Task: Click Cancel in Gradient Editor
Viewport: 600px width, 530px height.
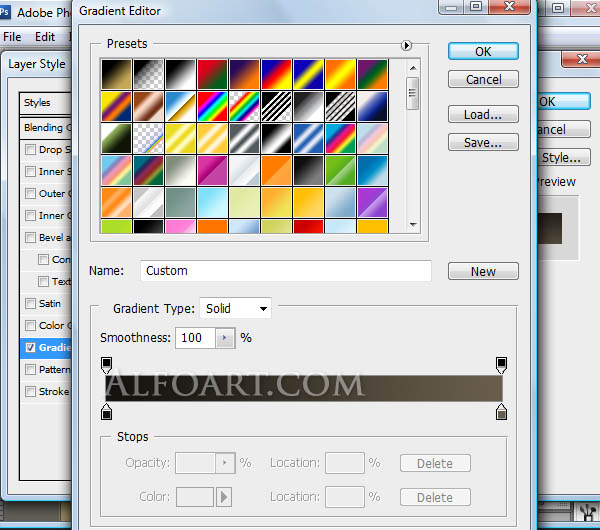Action: click(x=483, y=79)
